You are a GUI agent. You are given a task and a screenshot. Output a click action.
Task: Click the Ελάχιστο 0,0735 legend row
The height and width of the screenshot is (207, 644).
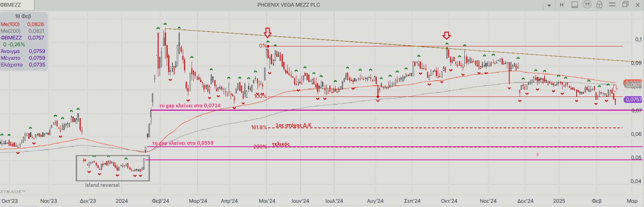[23, 65]
